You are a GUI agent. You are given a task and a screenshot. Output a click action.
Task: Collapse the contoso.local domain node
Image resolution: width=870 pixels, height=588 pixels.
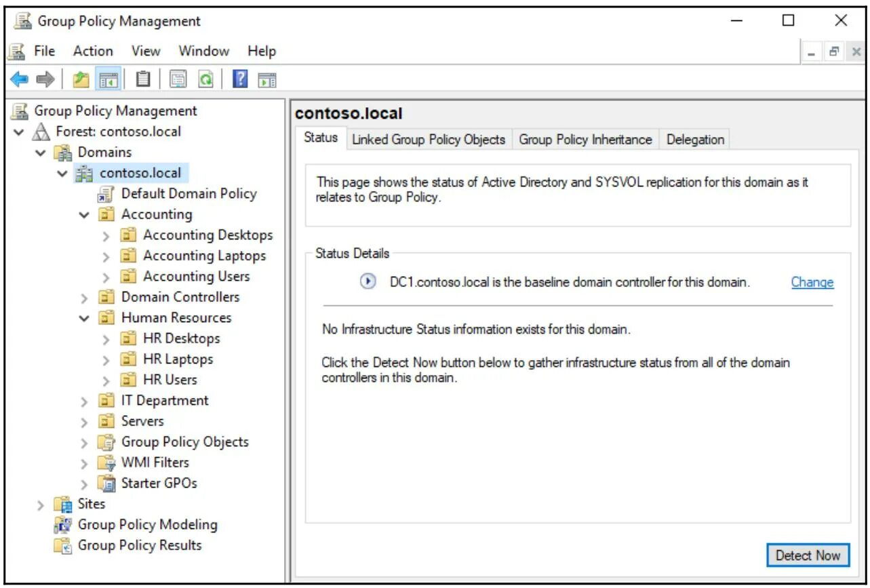coord(63,174)
